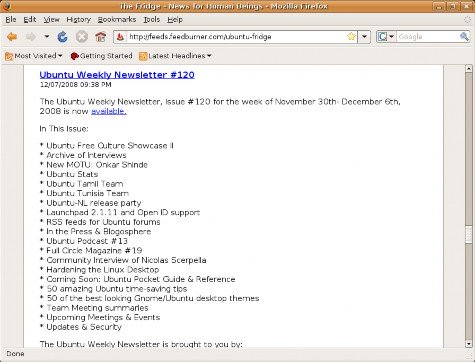The height and width of the screenshot is (362, 475).
Task: Expand the address bar URL dropdown
Action: click(x=364, y=37)
